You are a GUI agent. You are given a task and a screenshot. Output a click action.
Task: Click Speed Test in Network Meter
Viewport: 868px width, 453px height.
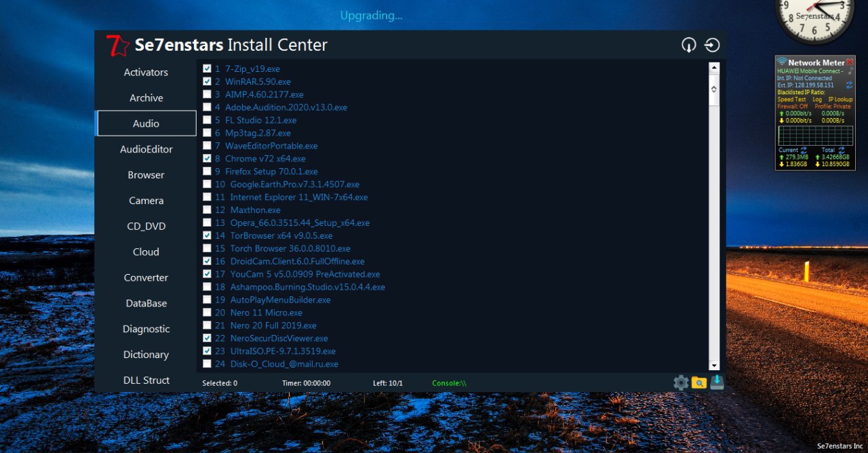pyautogui.click(x=791, y=100)
